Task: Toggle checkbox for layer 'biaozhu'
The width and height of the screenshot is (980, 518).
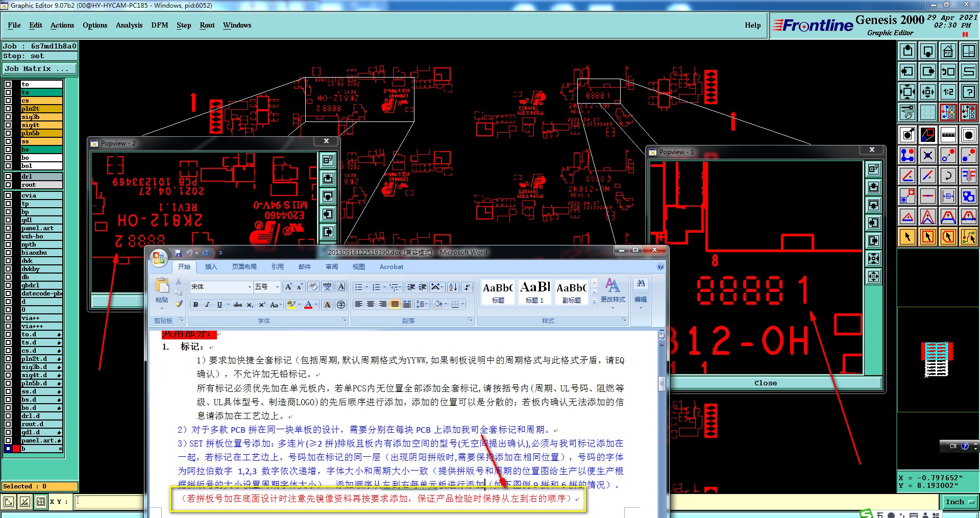Action: tap(8, 253)
